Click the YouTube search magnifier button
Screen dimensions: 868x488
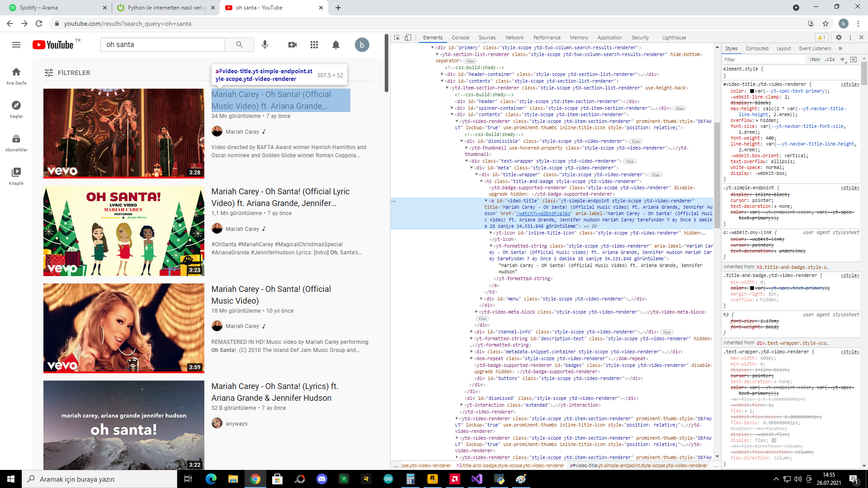click(x=239, y=44)
